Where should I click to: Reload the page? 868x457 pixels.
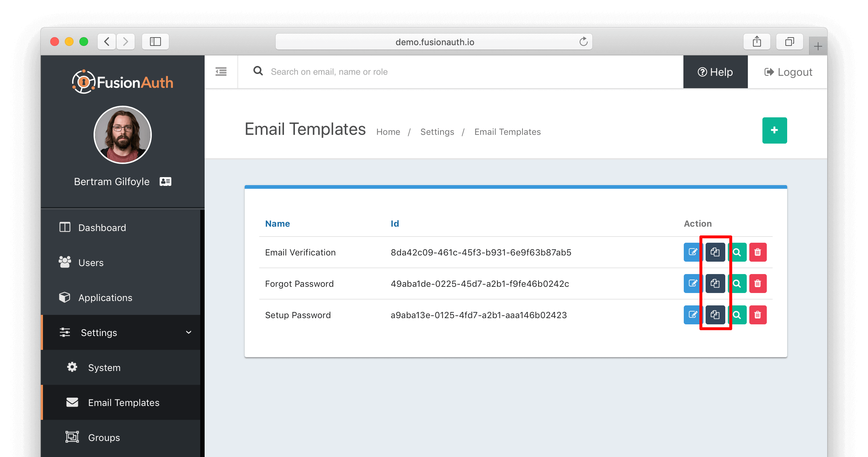tap(583, 42)
